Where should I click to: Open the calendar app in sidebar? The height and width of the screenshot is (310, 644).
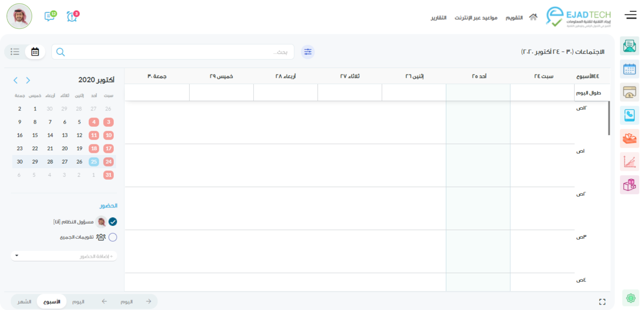click(629, 69)
